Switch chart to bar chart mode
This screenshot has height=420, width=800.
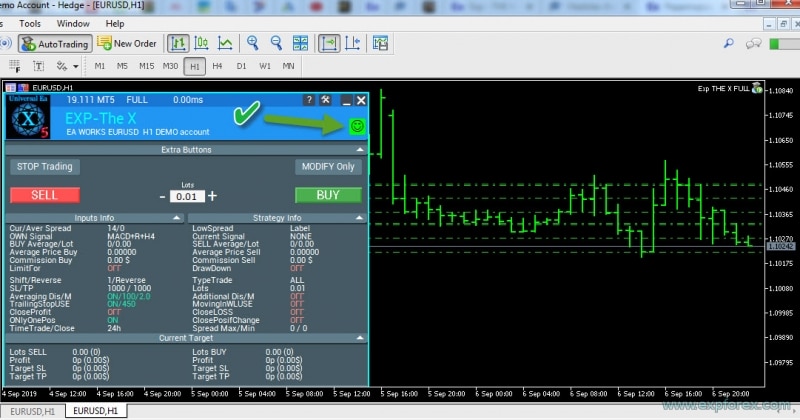click(178, 44)
